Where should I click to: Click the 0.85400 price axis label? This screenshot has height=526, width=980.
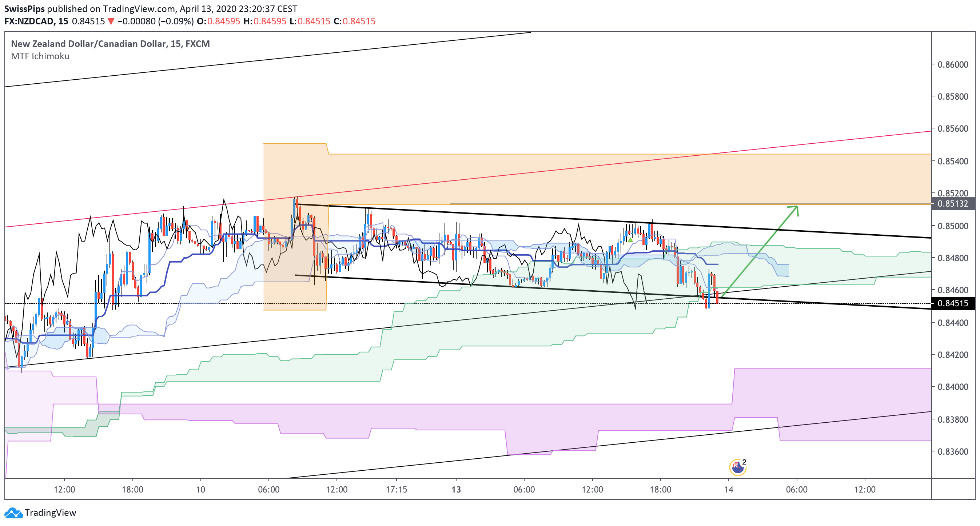tap(953, 161)
